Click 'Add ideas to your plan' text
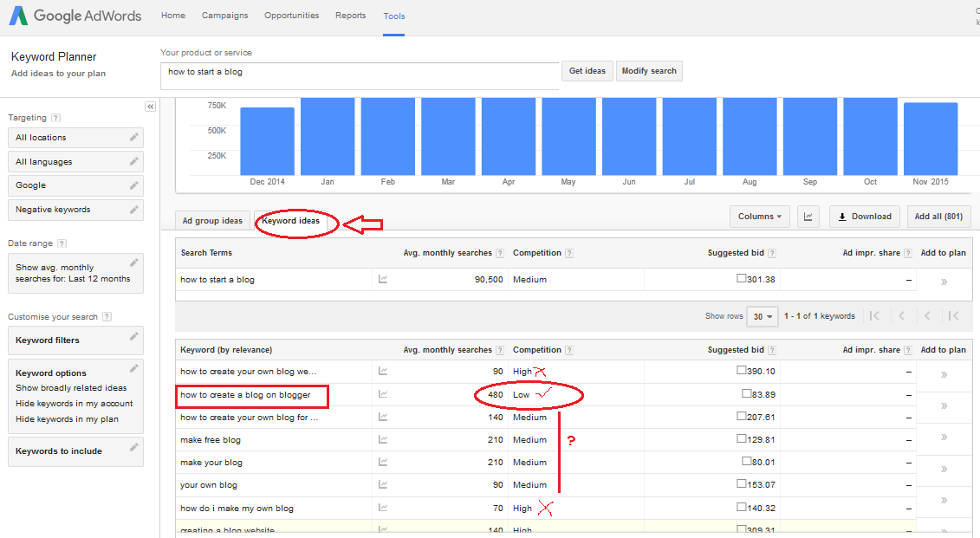Image resolution: width=980 pixels, height=538 pixels. [58, 74]
